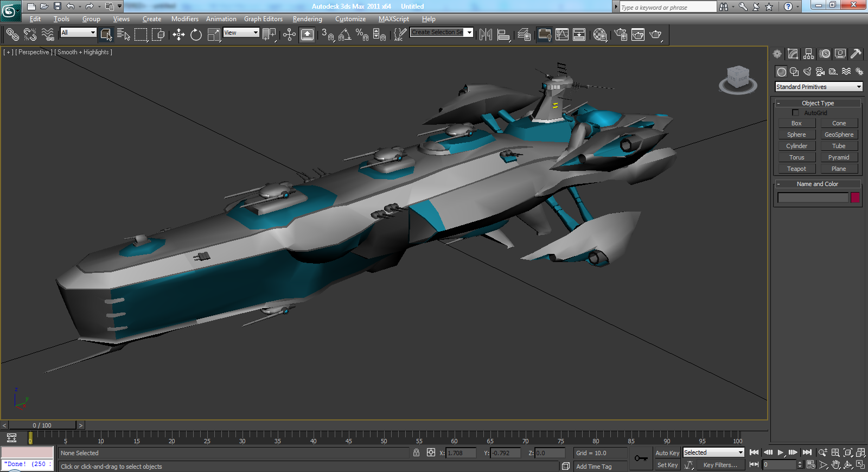
Task: Open Curve Editor from toolbar
Action: coord(561,35)
